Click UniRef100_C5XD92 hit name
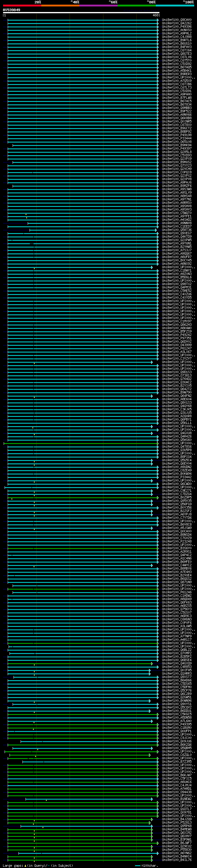This screenshot has height=868, width=197. pos(177,64)
